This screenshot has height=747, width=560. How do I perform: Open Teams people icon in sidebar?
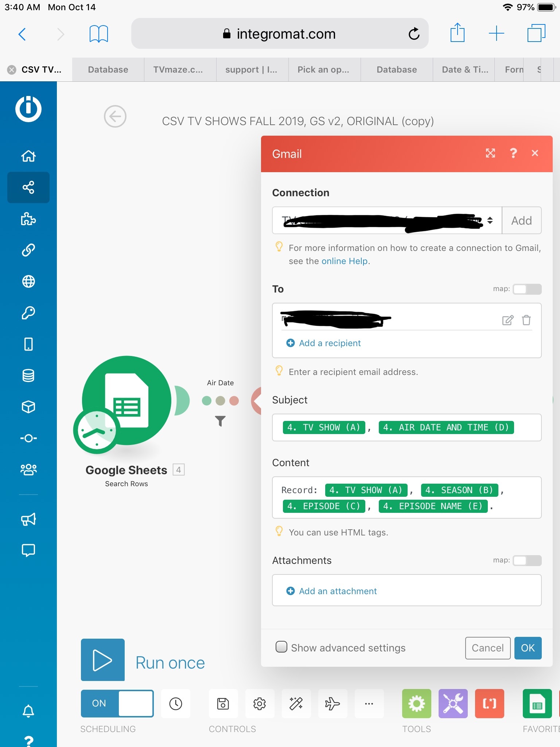28,469
